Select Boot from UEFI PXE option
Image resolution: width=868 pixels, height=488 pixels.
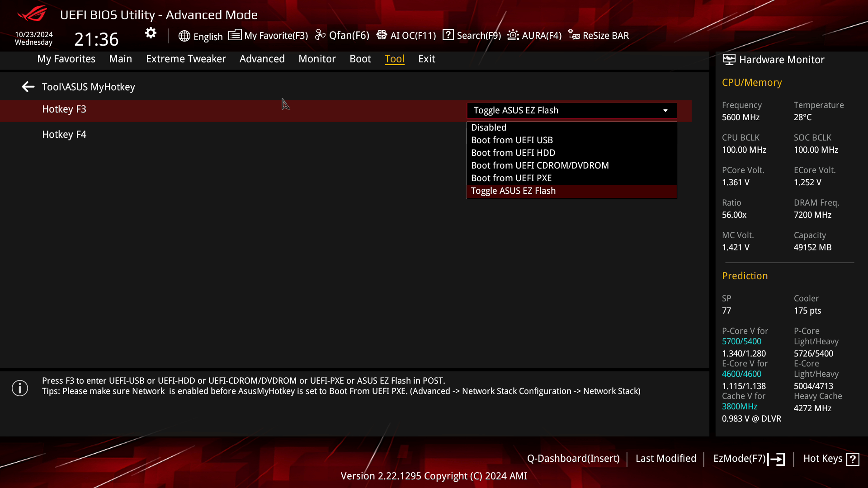(x=511, y=178)
